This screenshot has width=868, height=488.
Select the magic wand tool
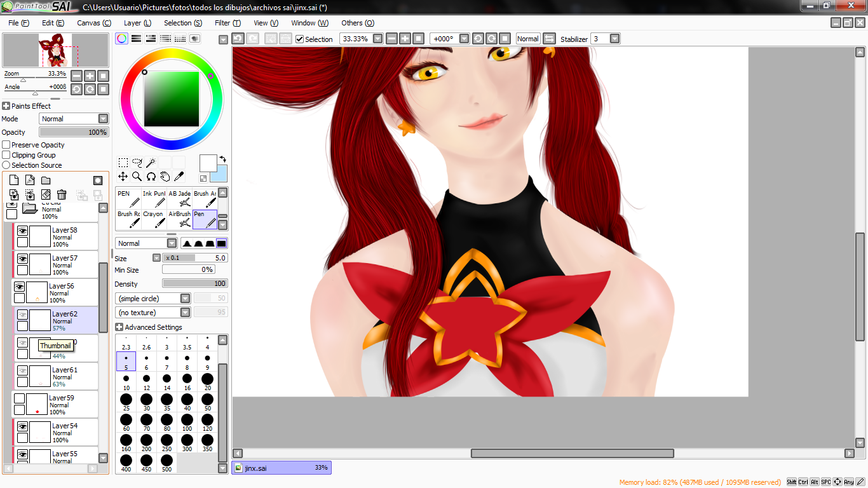point(151,163)
